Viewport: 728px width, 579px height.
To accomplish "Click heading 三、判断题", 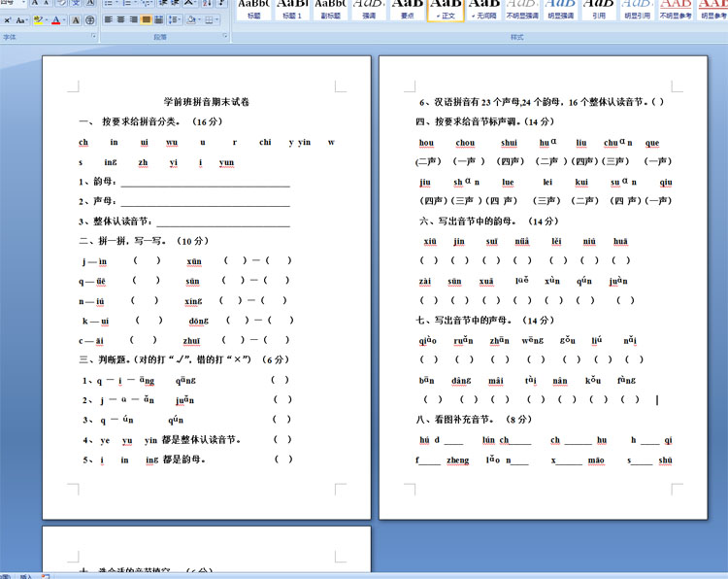I will pyautogui.click(x=183, y=359).
